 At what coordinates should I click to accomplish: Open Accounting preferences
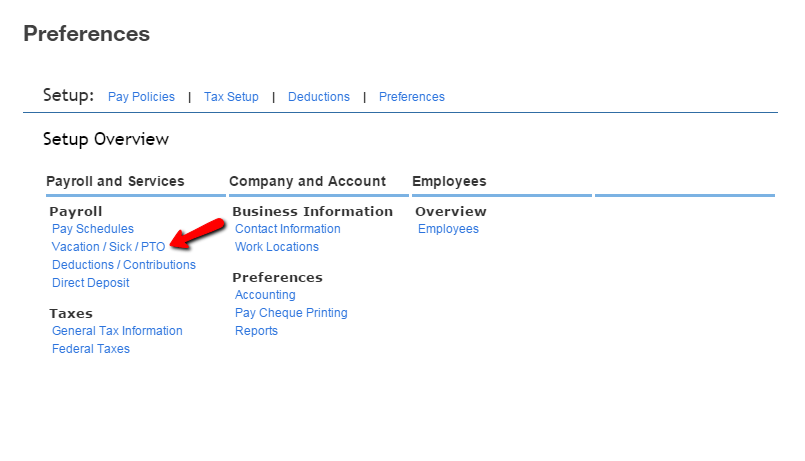tap(265, 295)
